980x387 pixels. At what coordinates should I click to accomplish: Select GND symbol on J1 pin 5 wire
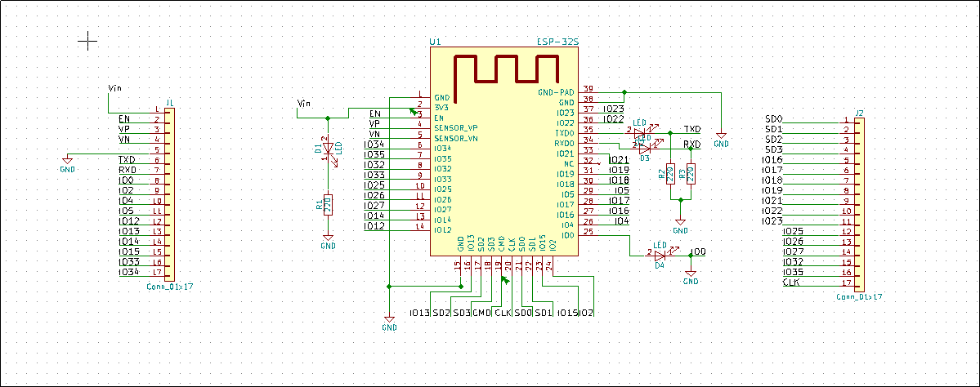[67, 164]
